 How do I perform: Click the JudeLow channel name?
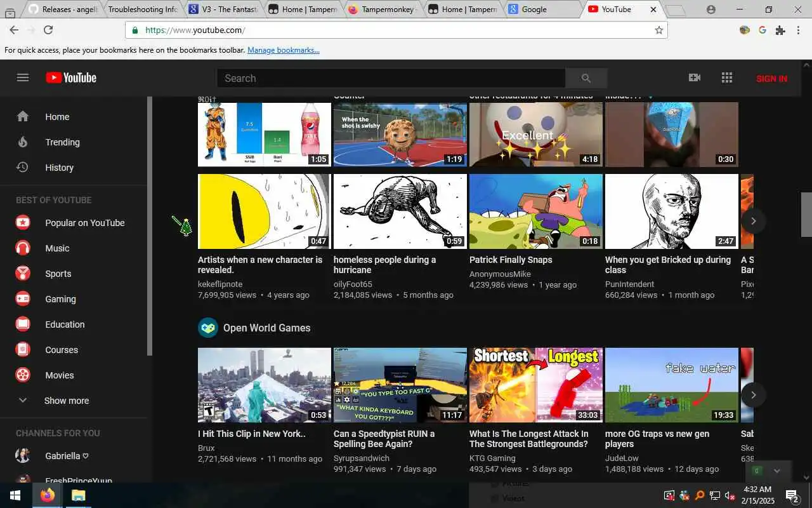pyautogui.click(x=622, y=458)
